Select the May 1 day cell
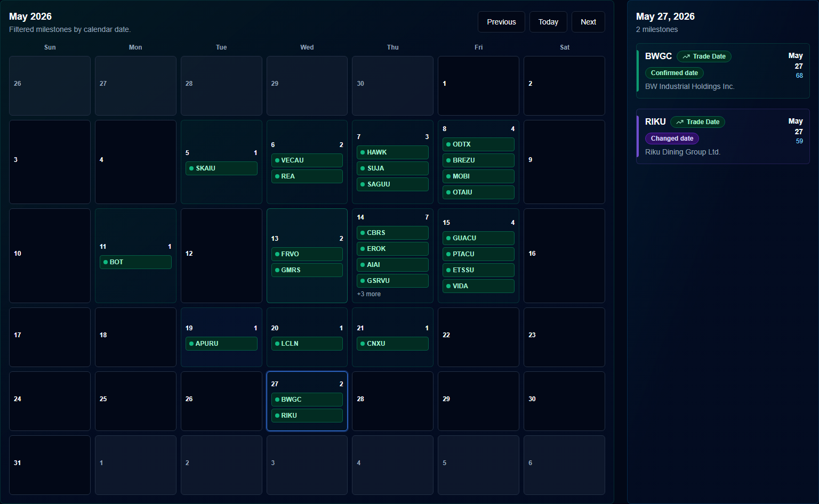The height and width of the screenshot is (504, 819). tap(478, 86)
